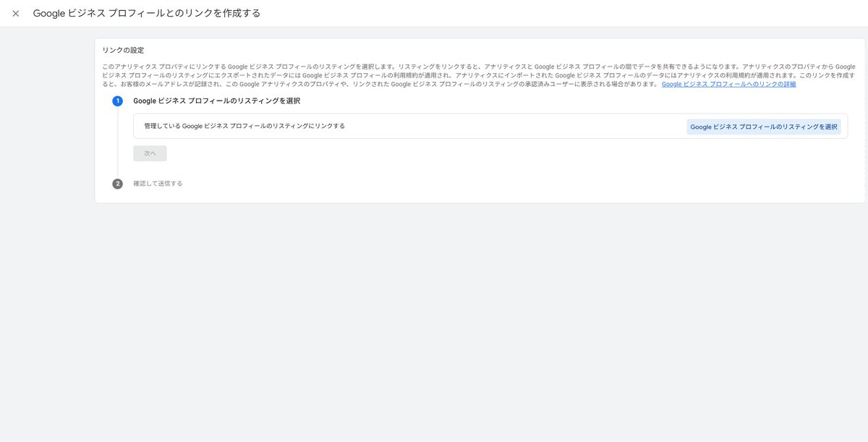This screenshot has width=868, height=442.
Task: Click the 管理している Google ビジネス プロフィールのリスティングにリンクする row text
Action: [x=244, y=126]
